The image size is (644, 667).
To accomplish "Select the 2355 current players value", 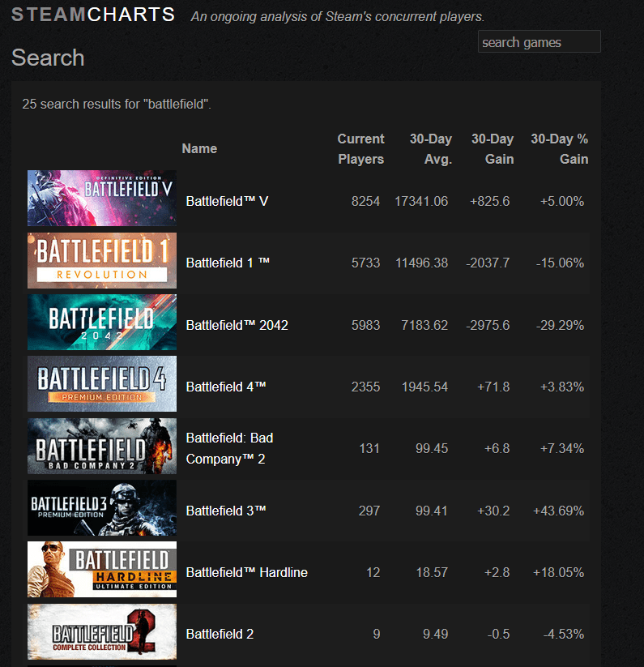I will 365,387.
